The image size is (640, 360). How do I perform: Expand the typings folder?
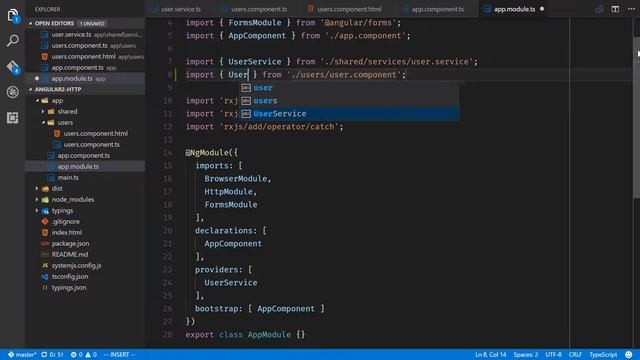coord(37,211)
